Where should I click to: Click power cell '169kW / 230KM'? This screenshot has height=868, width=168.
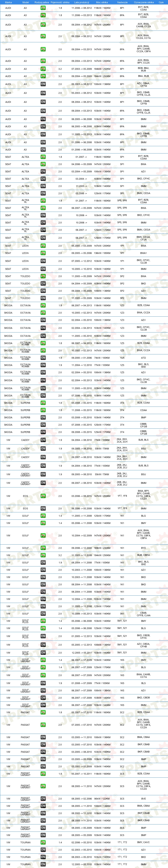(x=102, y=548)
